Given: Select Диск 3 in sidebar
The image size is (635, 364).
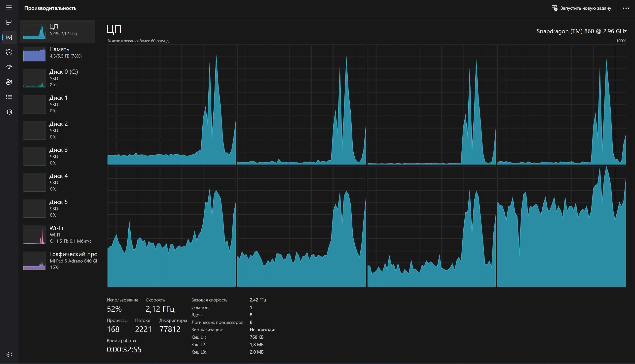Looking at the screenshot, I should [x=57, y=156].
